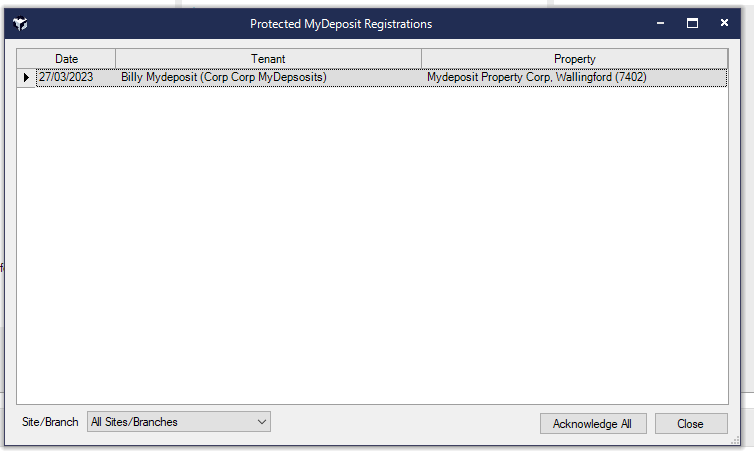Click the application logo in title bar
This screenshot has width=754, height=452.
[20, 23]
